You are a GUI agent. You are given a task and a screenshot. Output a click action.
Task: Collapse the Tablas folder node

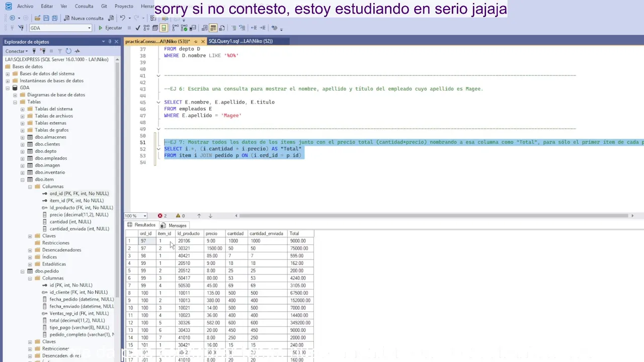(15, 102)
